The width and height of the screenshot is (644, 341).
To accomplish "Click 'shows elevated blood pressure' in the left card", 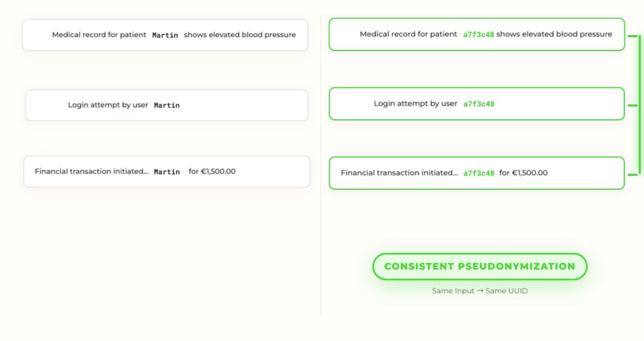I will point(240,35).
